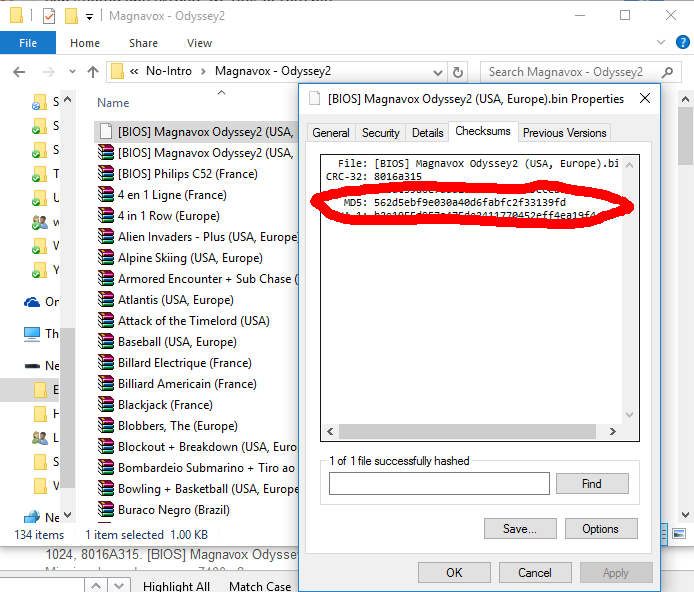
Task: Click Cancel in Properties dialog
Action: point(535,573)
